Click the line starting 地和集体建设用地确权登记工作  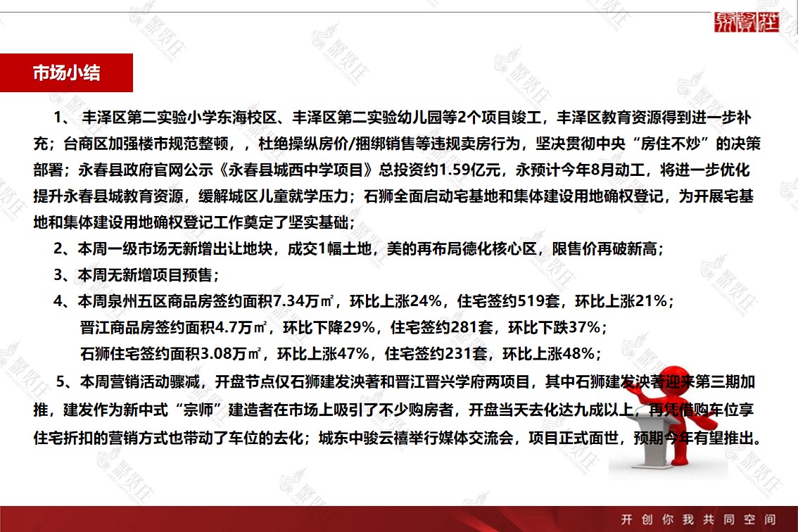[194, 222]
